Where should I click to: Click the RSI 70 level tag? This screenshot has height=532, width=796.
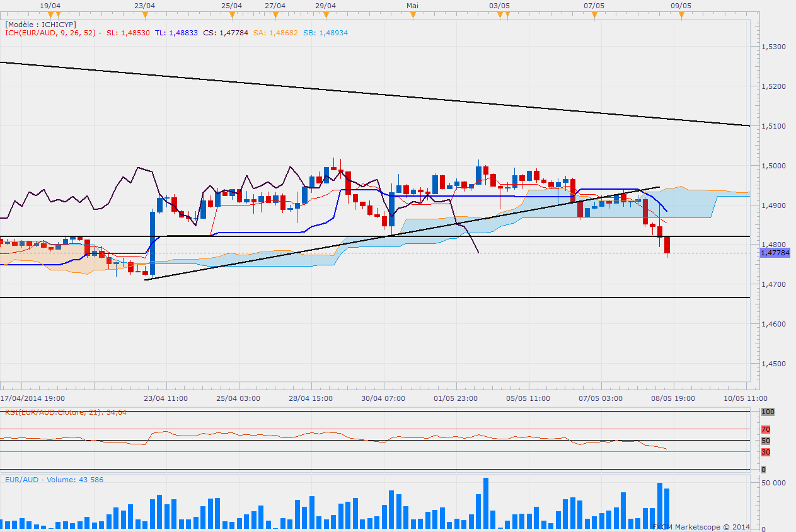coord(766,429)
